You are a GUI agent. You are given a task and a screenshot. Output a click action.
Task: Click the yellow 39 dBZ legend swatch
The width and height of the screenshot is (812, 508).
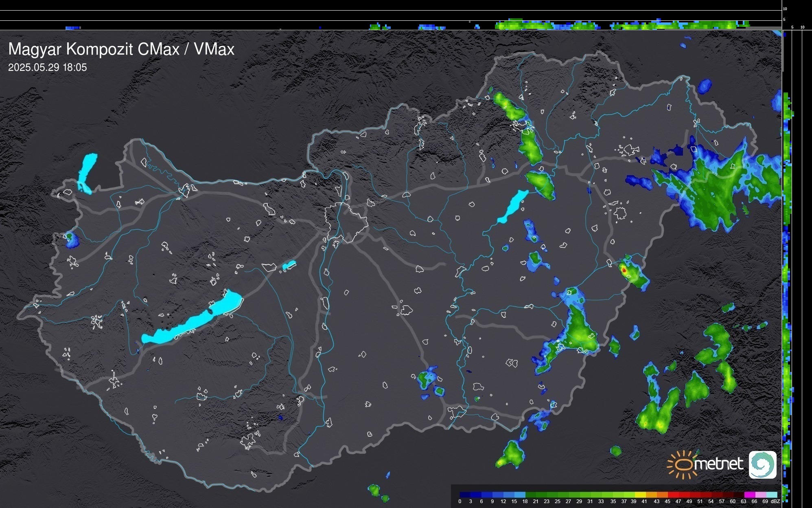tap(639, 495)
